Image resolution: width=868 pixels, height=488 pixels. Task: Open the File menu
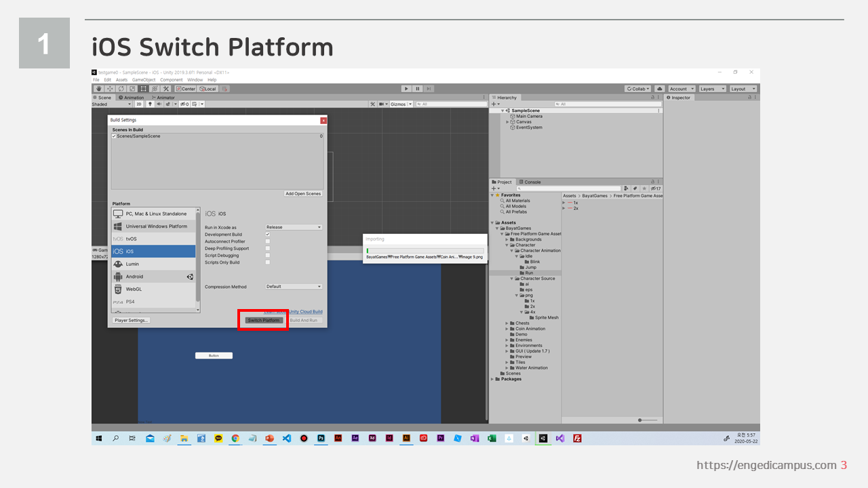[96, 80]
